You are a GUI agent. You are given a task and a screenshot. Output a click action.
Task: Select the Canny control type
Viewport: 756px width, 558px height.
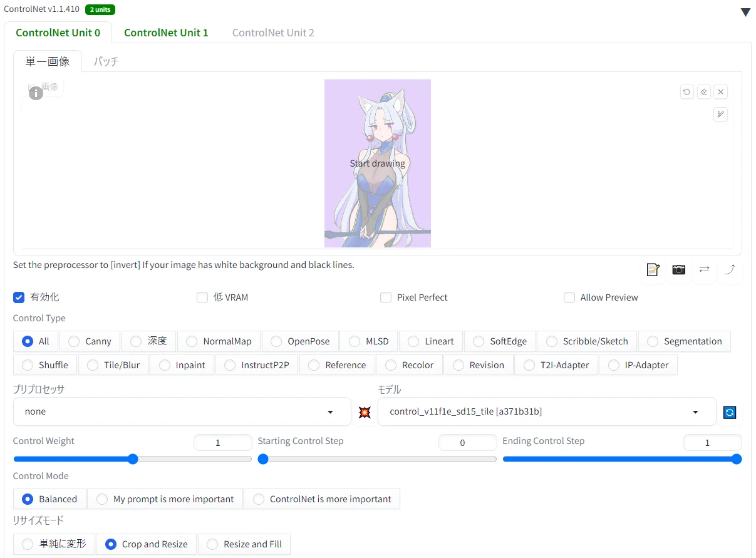click(90, 341)
